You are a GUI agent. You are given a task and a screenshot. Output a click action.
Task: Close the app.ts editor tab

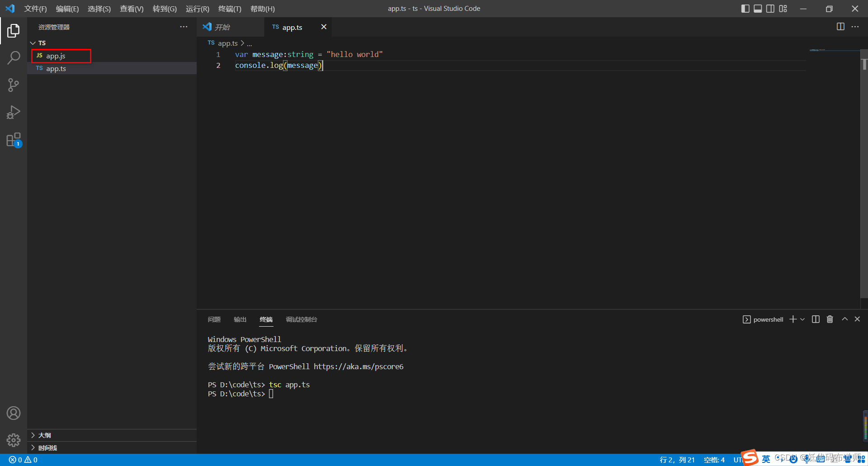coord(324,27)
